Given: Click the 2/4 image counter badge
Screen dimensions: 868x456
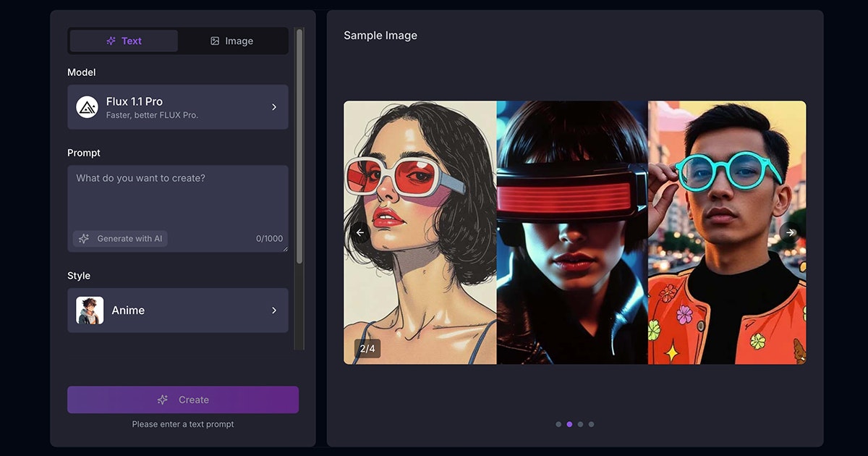Looking at the screenshot, I should (367, 348).
